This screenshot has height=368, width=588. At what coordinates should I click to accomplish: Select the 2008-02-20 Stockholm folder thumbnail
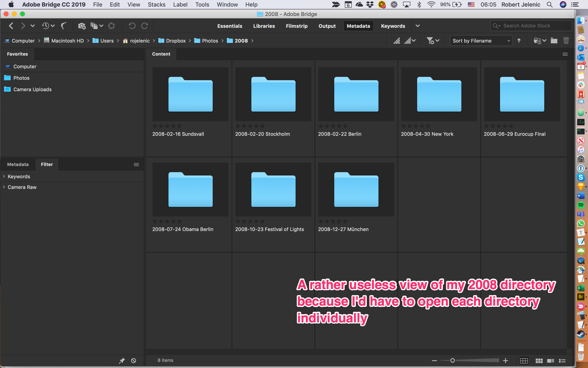[x=273, y=94]
